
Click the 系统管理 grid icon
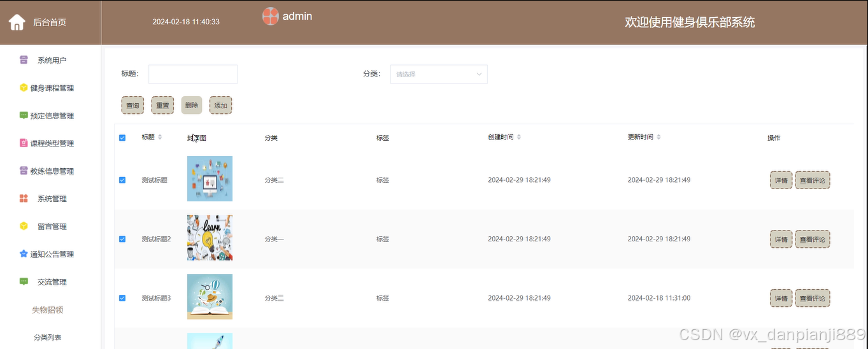tap(24, 199)
